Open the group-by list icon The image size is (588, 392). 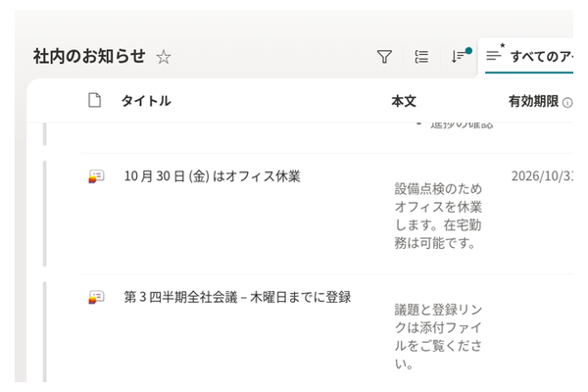(421, 57)
